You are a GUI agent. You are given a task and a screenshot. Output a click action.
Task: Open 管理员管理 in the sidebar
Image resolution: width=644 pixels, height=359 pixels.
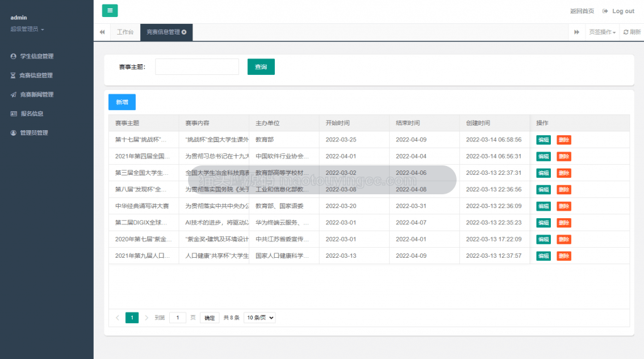(34, 133)
